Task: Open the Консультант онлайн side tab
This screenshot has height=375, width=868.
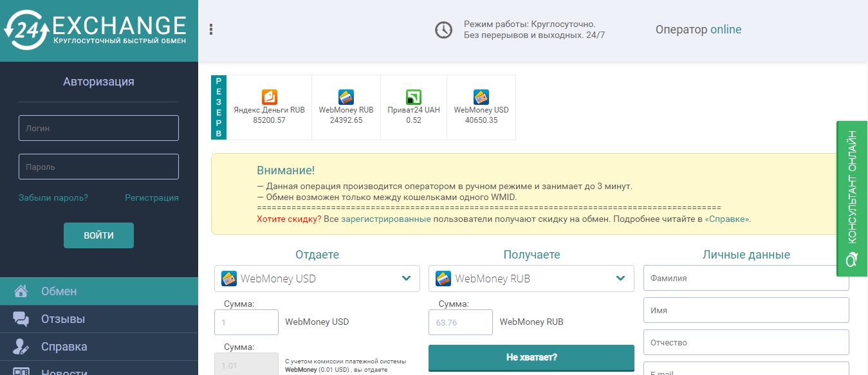Action: tap(851, 199)
